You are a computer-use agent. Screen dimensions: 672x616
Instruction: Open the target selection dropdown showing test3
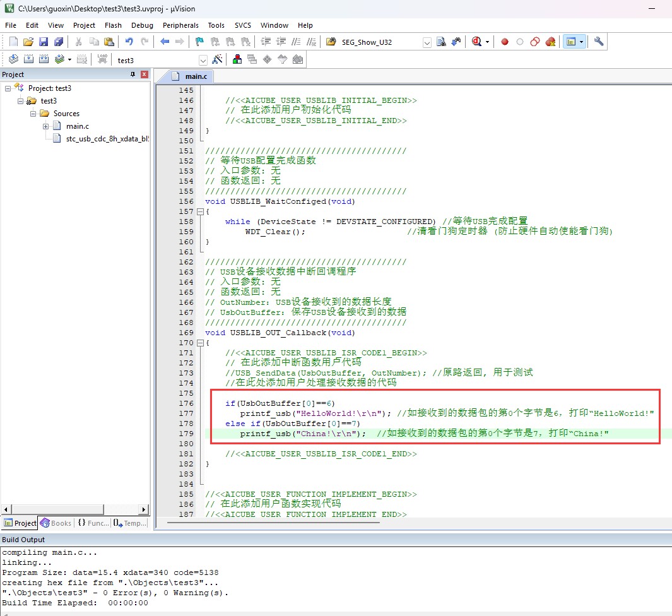tap(203, 61)
